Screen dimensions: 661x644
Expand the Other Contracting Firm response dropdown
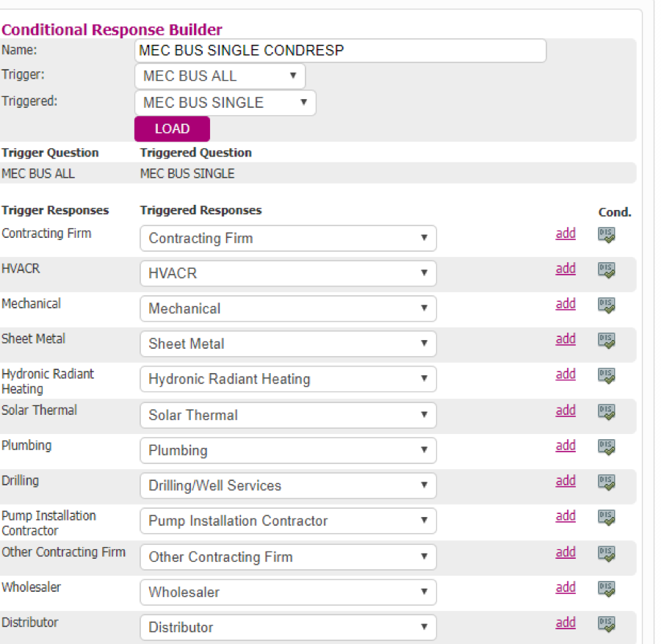click(289, 557)
